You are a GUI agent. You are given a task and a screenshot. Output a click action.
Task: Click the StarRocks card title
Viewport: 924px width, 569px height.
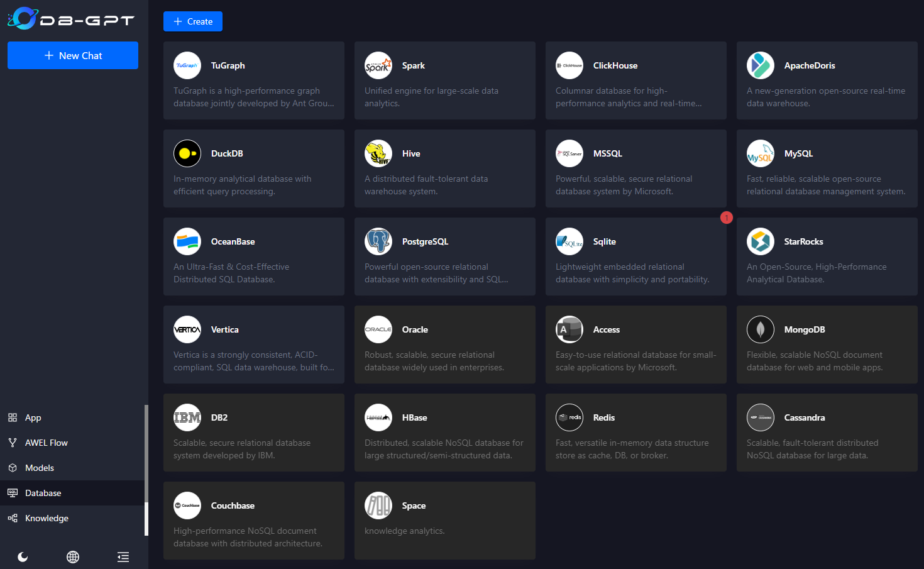[804, 241]
